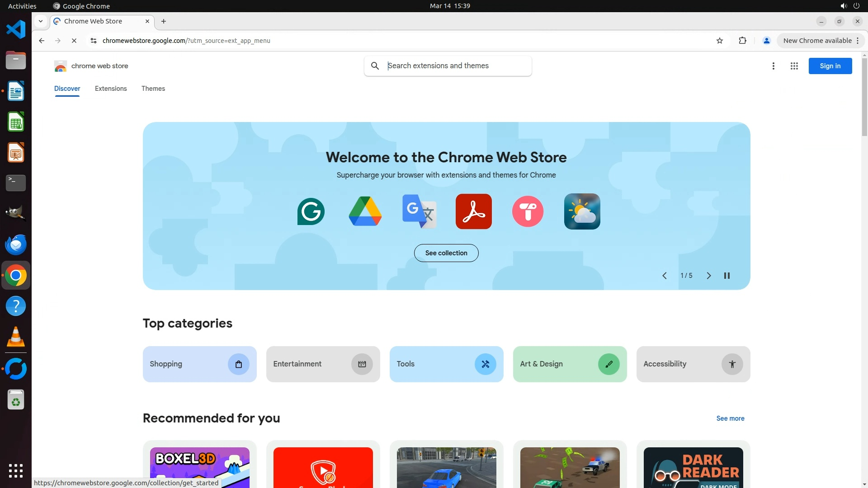Open the Google apps grid
This screenshot has height=488, width=868.
tap(794, 66)
